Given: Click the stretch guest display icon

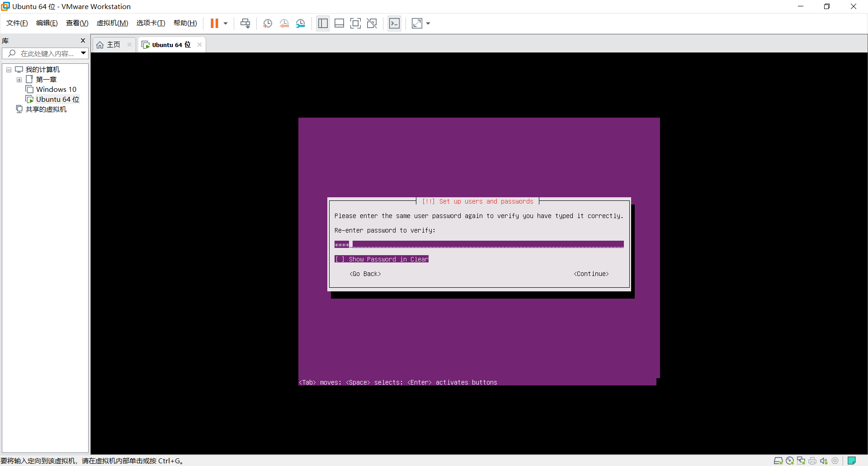Looking at the screenshot, I should point(417,24).
